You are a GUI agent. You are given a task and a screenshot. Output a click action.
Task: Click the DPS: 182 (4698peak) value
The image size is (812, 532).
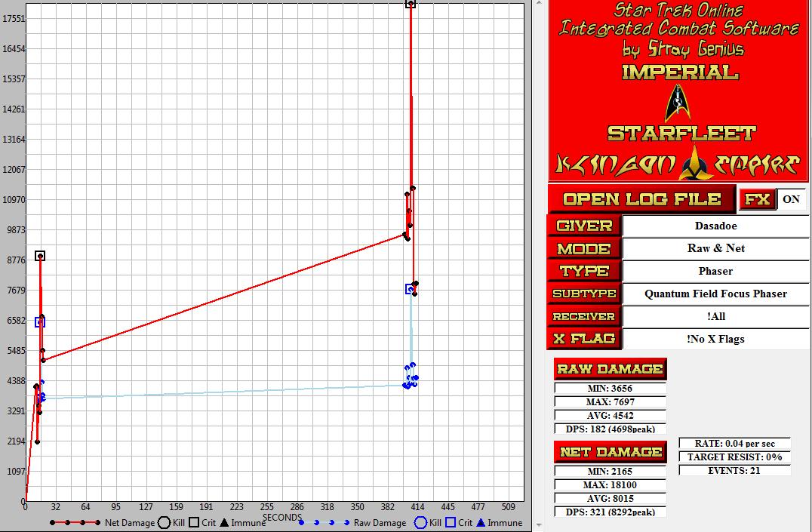point(610,429)
